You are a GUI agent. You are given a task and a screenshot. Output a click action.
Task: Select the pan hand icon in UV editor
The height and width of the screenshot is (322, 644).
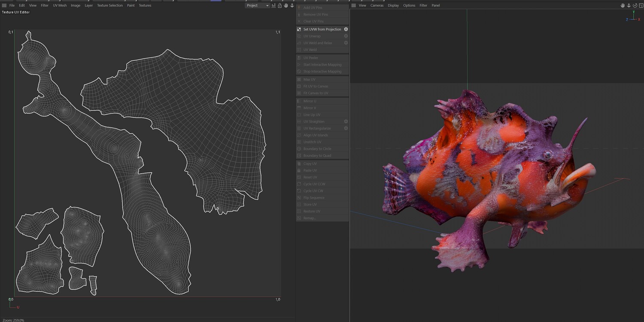point(286,6)
